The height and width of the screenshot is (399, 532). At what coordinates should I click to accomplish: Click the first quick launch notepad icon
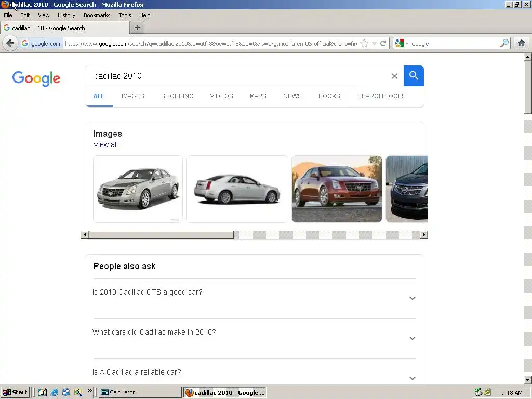click(43, 392)
